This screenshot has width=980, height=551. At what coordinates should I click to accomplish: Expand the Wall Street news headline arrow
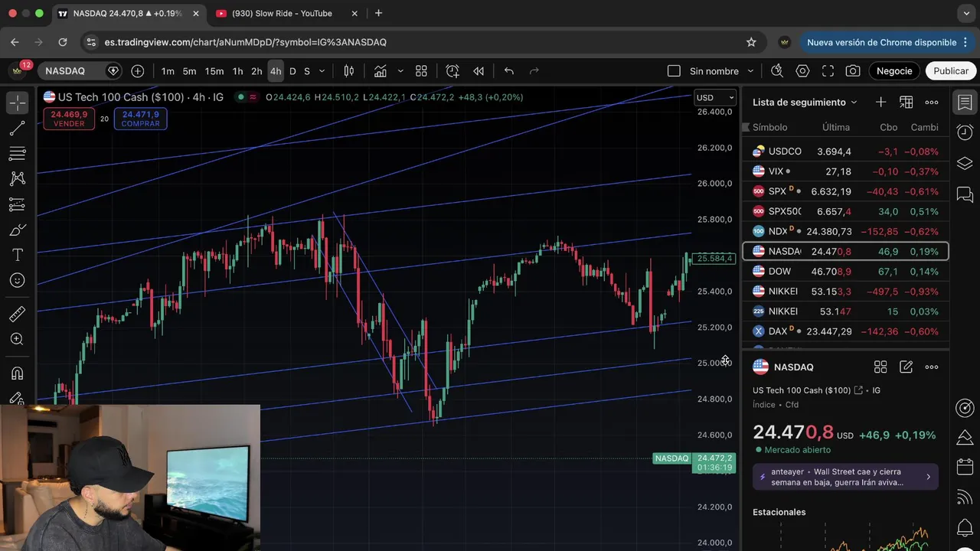tap(928, 477)
